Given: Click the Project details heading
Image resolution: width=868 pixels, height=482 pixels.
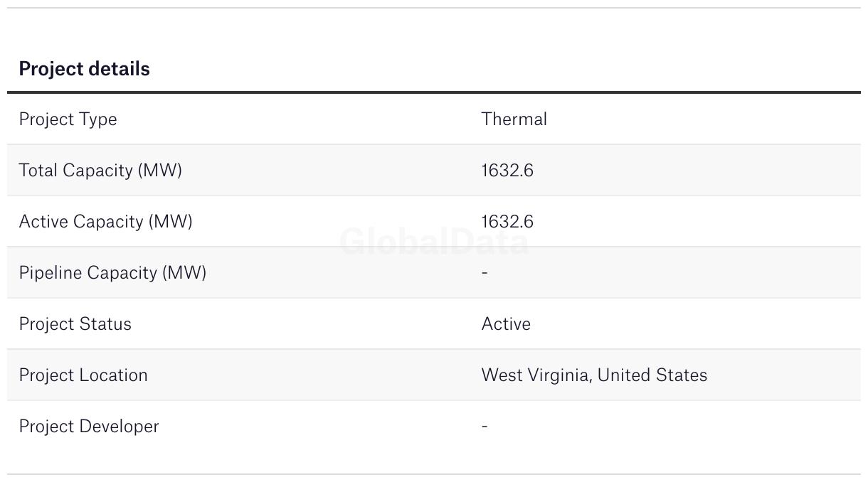Looking at the screenshot, I should [84, 69].
